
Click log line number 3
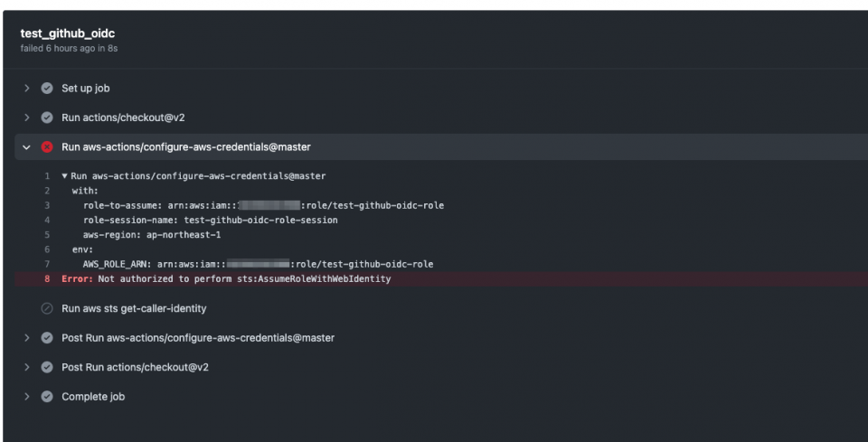click(x=48, y=205)
